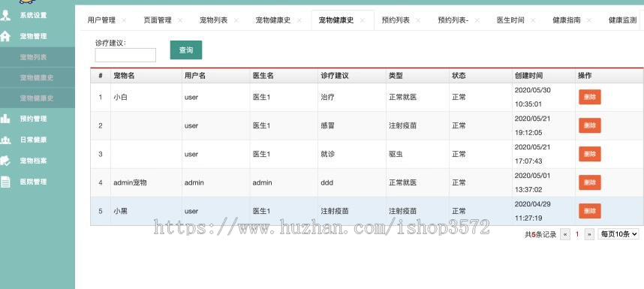Close the 页面管理 tab with its X

[x=180, y=20]
